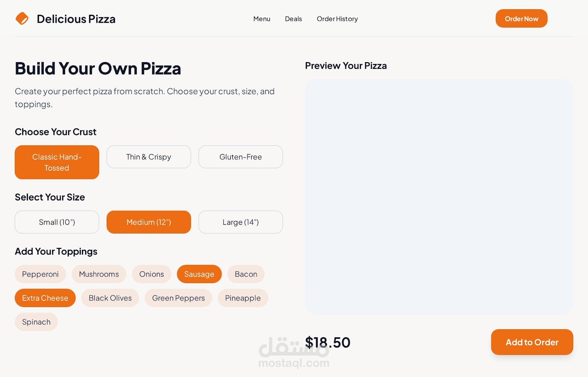Choose the Thin & Crispy crust
Viewport: 588px width, 377px height.
coord(149,157)
